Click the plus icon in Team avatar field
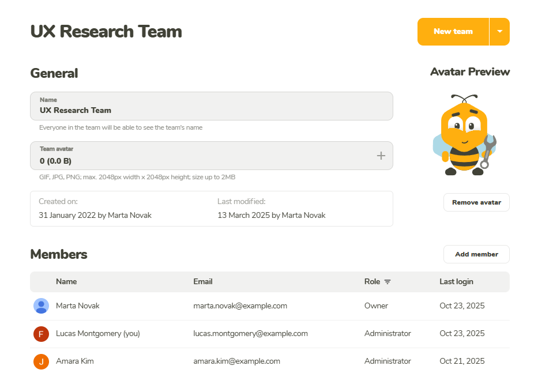The width and height of the screenshot is (538, 392). click(381, 156)
